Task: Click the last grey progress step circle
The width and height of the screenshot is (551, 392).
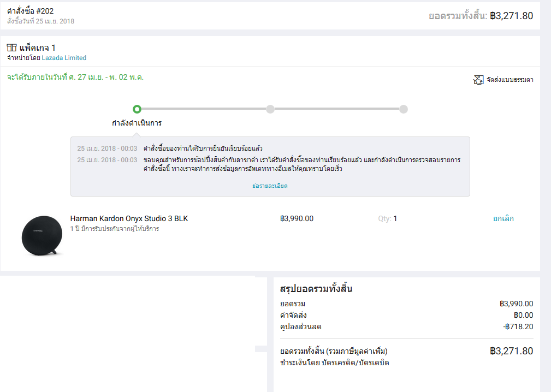Action: [404, 109]
